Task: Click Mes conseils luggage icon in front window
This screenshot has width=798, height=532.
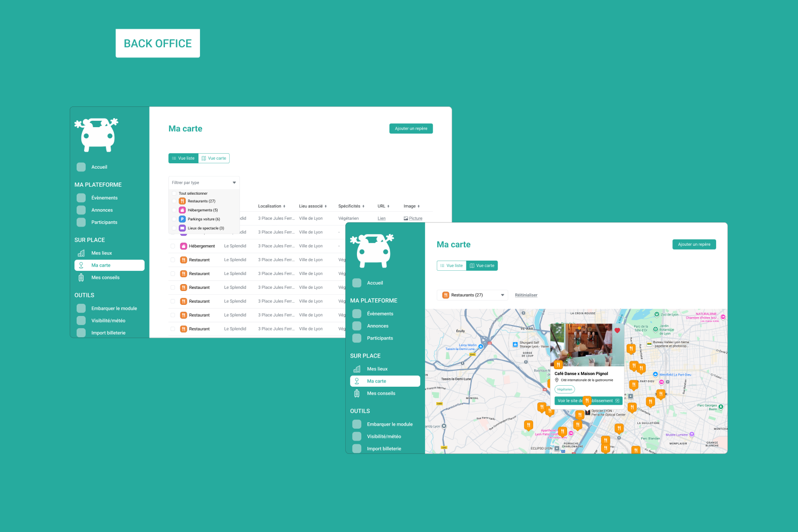Action: coord(356,394)
